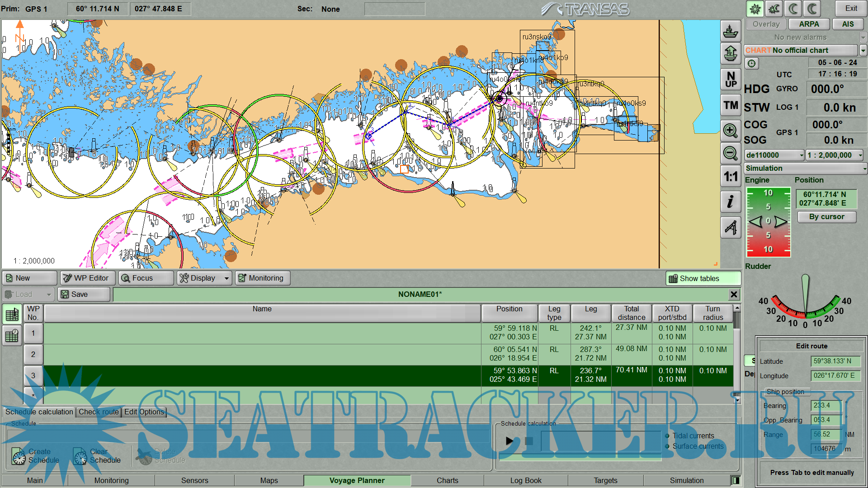Switch to True Motion TM mode
The height and width of the screenshot is (488, 868).
(x=730, y=105)
